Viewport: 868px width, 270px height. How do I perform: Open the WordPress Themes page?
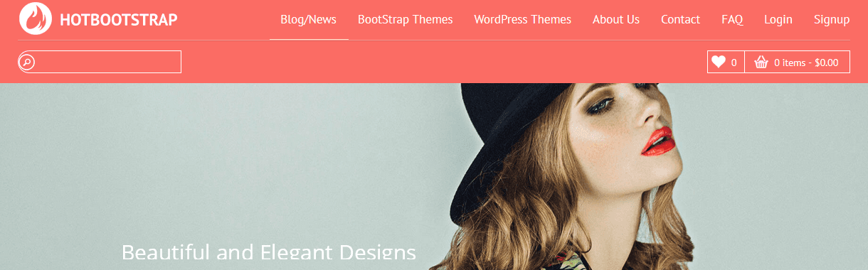coord(523,19)
